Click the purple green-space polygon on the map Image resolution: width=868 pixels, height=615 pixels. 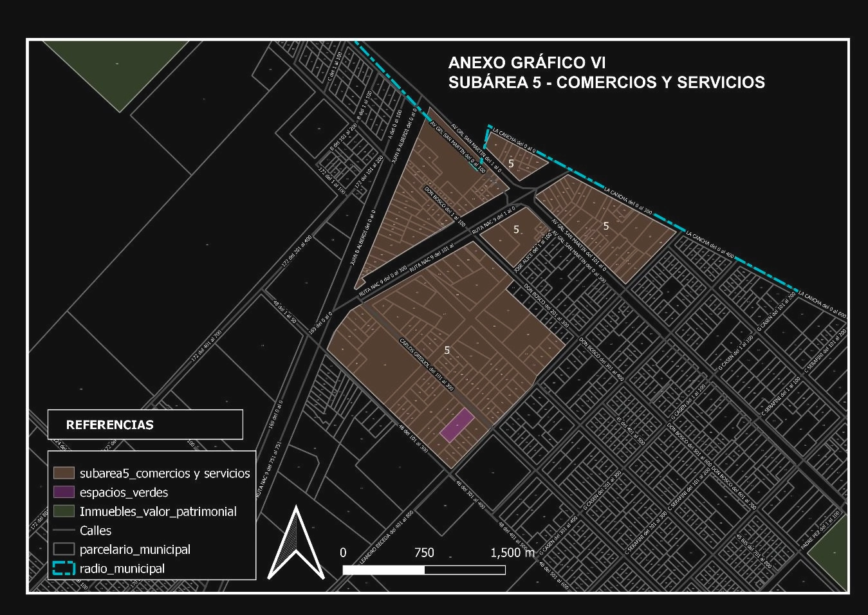coord(457,425)
